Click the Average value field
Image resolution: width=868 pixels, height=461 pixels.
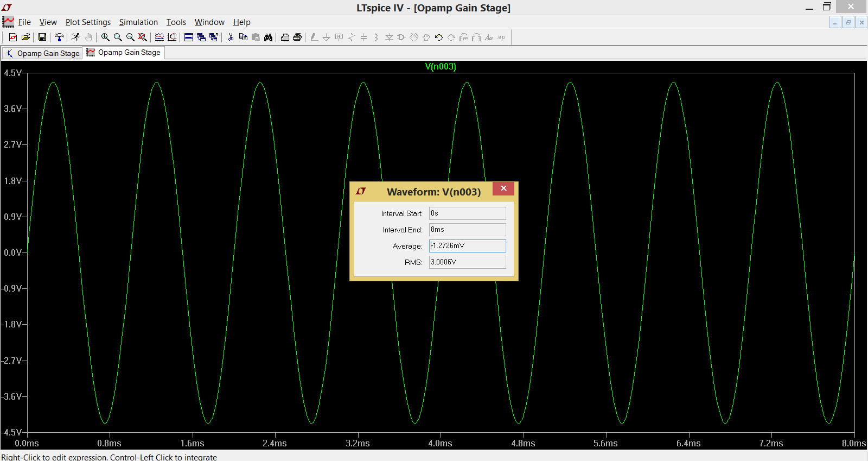pos(467,246)
